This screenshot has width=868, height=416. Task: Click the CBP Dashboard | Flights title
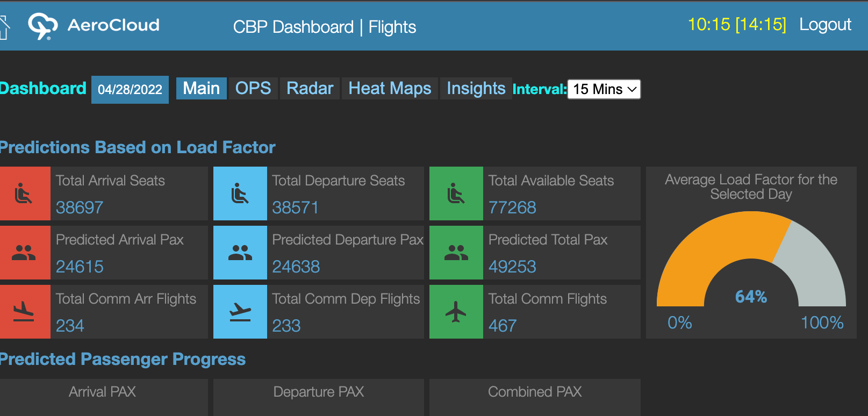[x=325, y=27]
